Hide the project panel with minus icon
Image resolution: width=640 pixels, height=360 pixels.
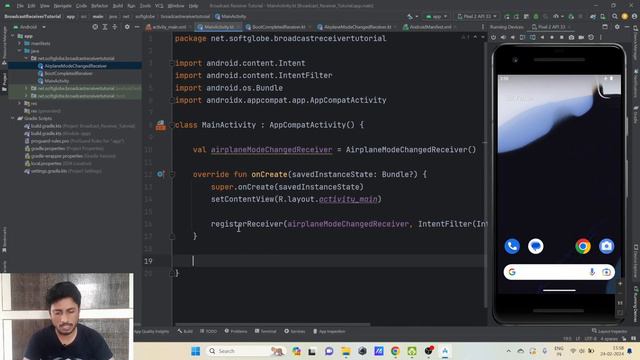pos(137,27)
